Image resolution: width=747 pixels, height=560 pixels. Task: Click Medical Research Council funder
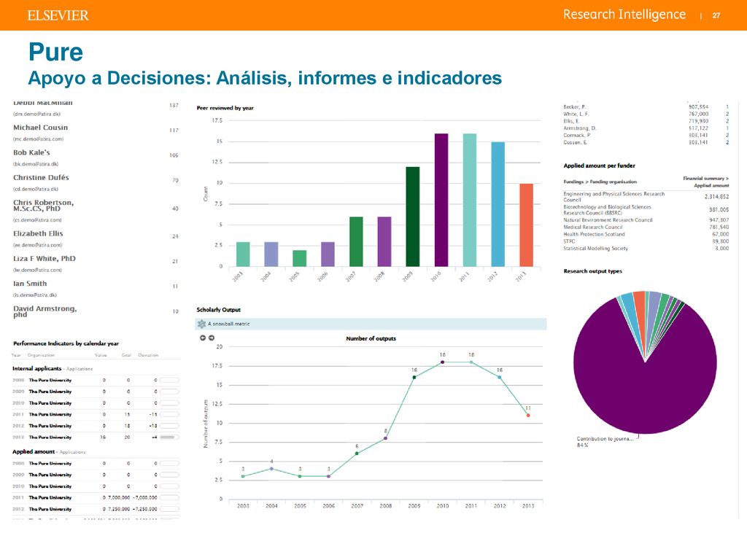(592, 227)
